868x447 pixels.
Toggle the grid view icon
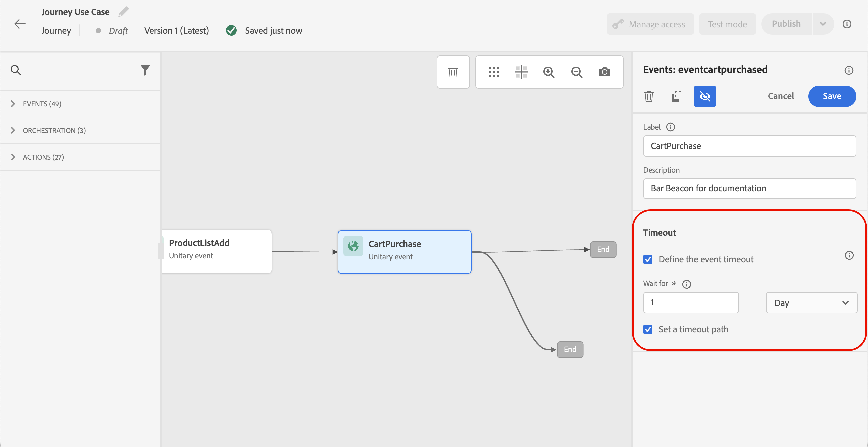click(494, 72)
